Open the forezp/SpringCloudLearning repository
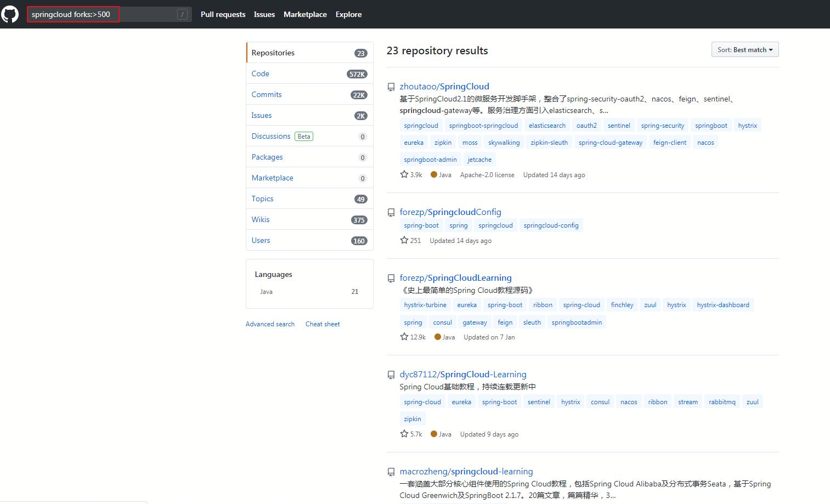The image size is (830, 504). pos(455,278)
